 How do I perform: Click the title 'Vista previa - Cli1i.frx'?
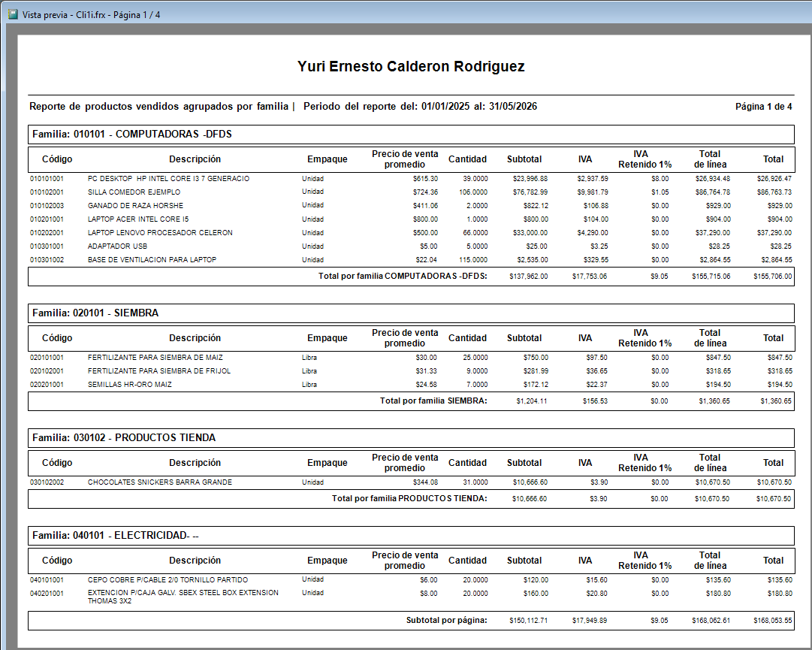[x=64, y=15]
